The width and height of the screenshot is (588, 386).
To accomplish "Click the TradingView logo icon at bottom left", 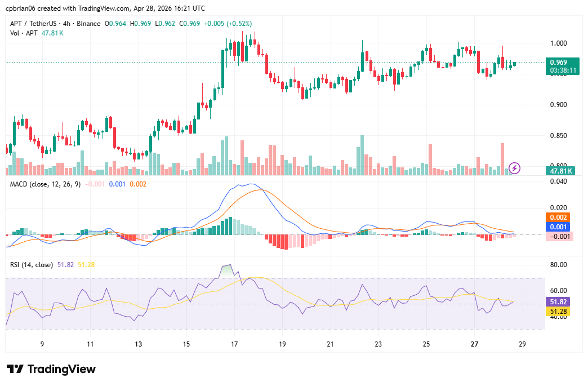I will (15, 369).
